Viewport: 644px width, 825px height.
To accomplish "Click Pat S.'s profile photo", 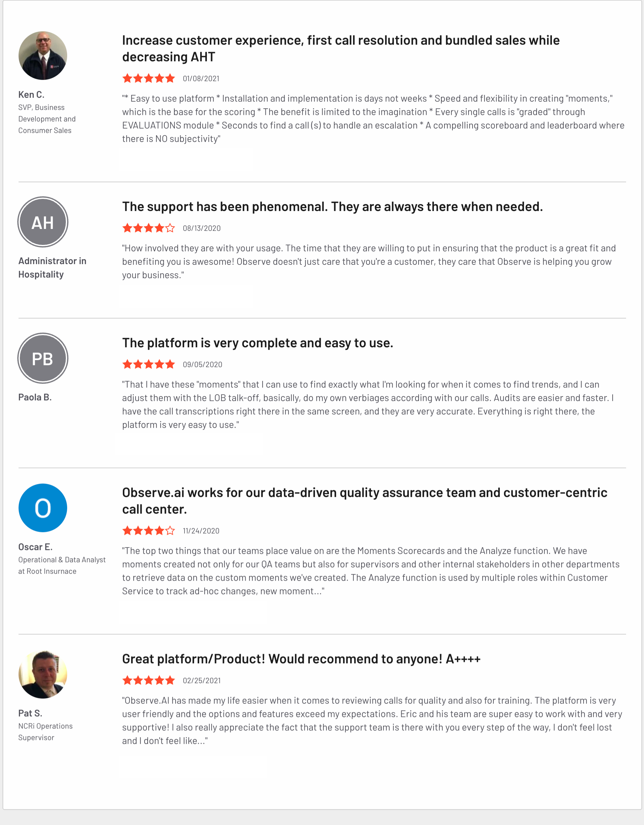I will pos(43,674).
